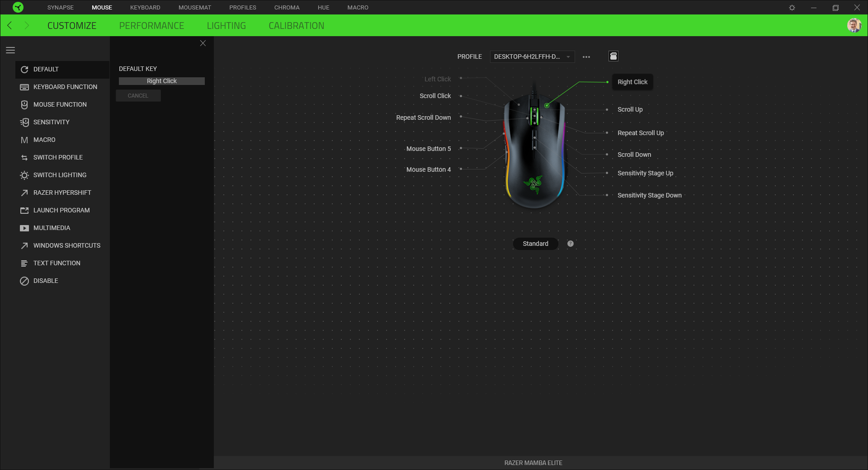Select Mouse Button 4 assignment
Image resolution: width=868 pixels, height=470 pixels.
[x=429, y=169]
